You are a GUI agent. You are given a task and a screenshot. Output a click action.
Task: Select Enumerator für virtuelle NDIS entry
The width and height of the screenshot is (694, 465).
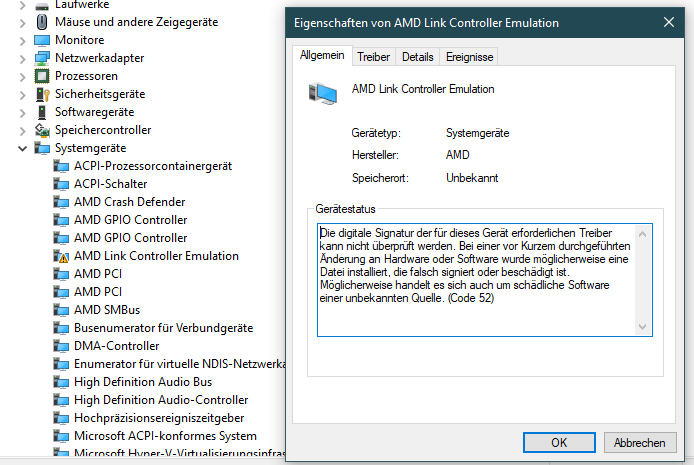[x=179, y=364]
